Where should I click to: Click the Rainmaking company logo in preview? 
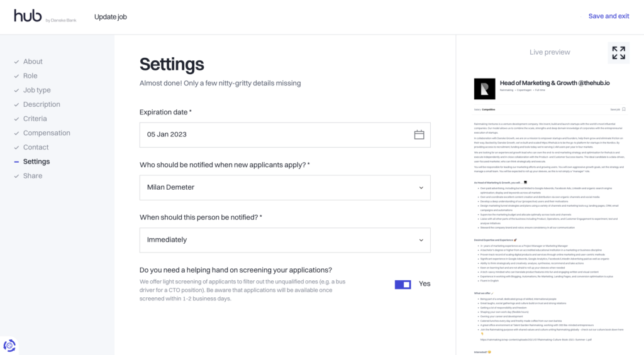[484, 89]
